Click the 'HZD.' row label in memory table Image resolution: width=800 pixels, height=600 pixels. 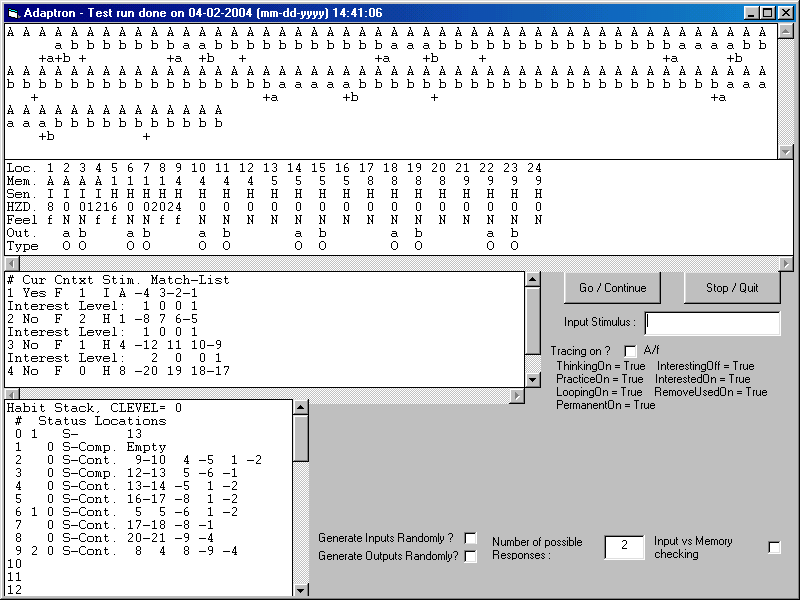coord(22,207)
